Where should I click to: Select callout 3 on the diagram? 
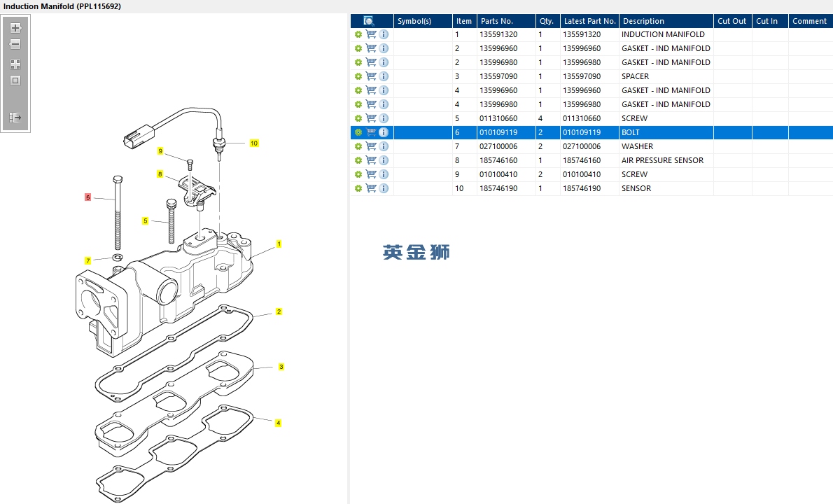(x=281, y=367)
